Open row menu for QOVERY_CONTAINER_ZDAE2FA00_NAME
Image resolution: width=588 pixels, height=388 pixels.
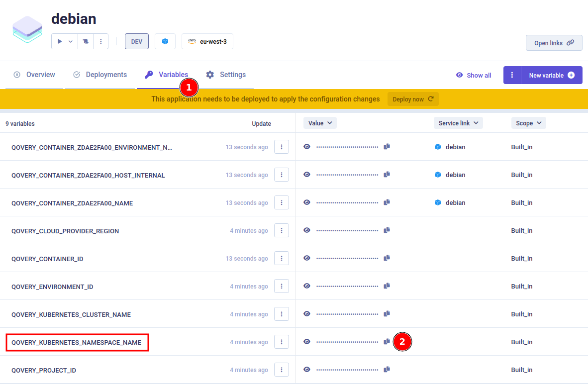click(x=282, y=203)
